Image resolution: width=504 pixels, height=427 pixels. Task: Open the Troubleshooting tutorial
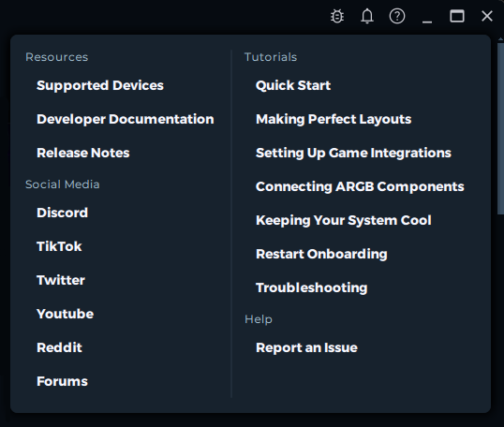(311, 287)
